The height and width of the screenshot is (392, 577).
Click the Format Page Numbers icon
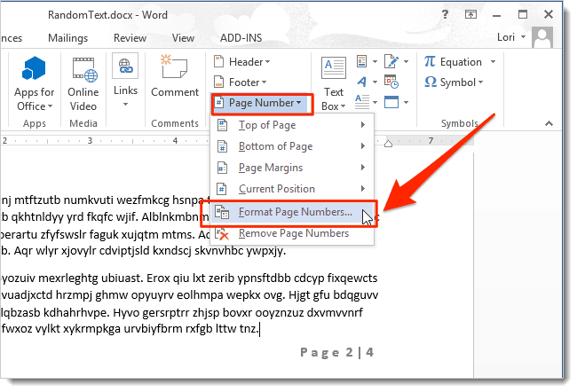222,212
